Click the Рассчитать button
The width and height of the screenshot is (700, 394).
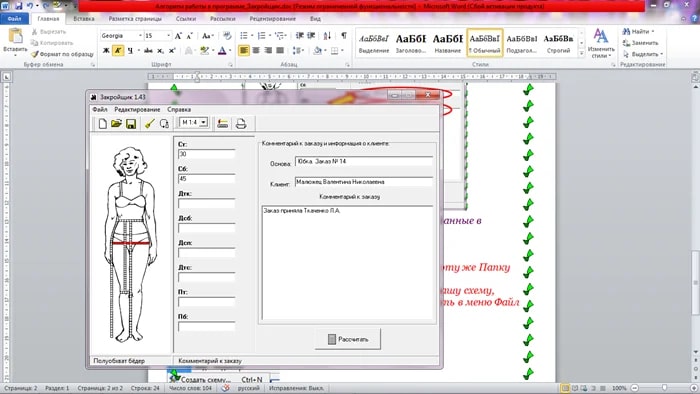[x=348, y=339]
